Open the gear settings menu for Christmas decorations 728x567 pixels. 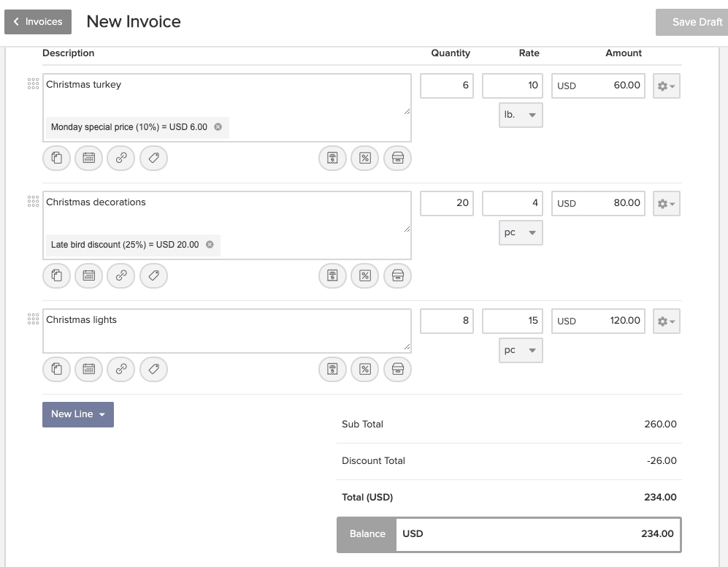tap(666, 204)
